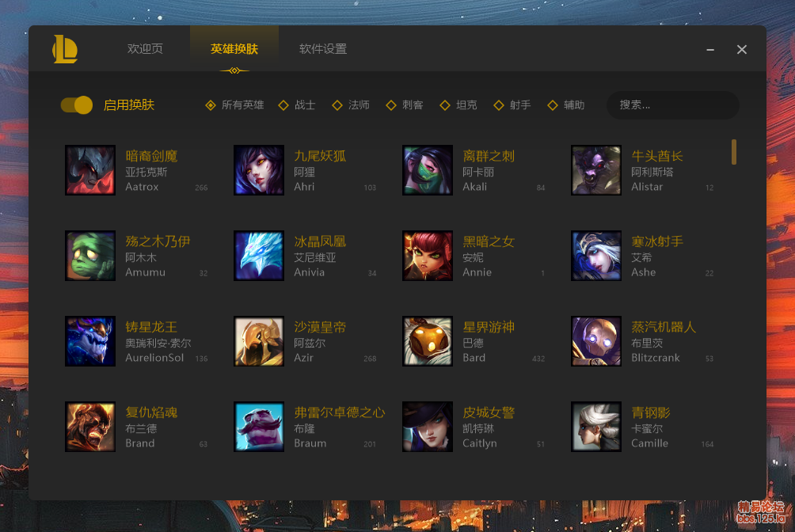The image size is (795, 532).
Task: Select the 所有英雄 filter option
Action: coord(234,105)
